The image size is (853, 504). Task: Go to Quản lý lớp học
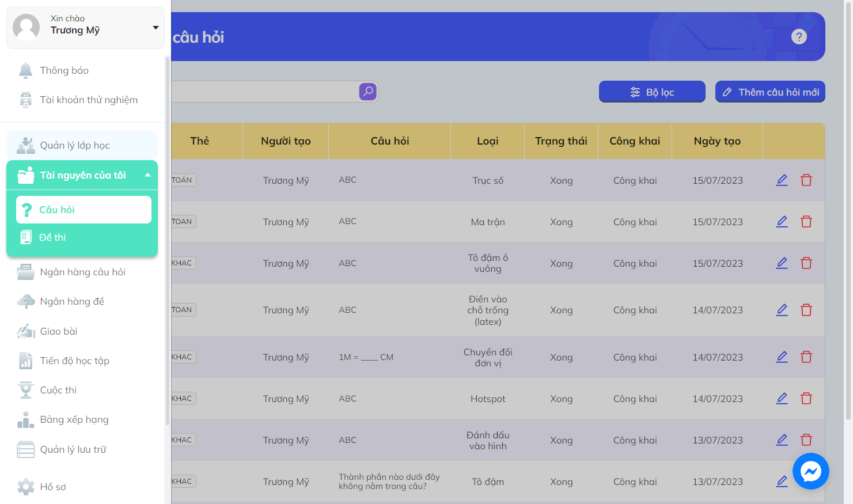(x=82, y=145)
